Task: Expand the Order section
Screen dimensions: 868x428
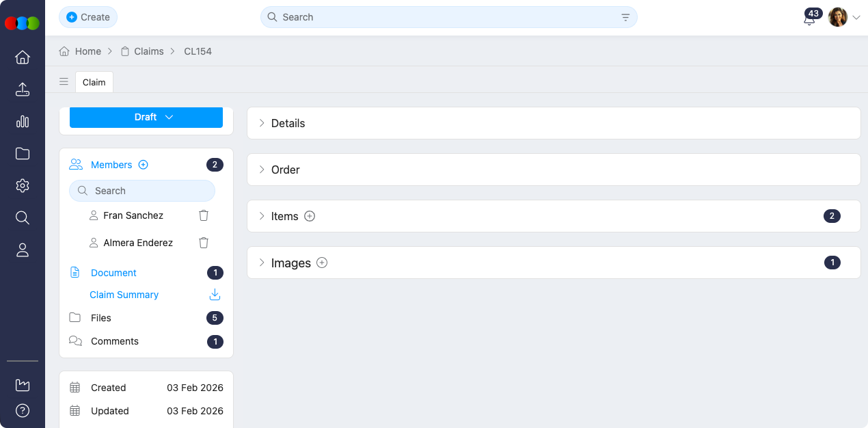Action: [262, 170]
